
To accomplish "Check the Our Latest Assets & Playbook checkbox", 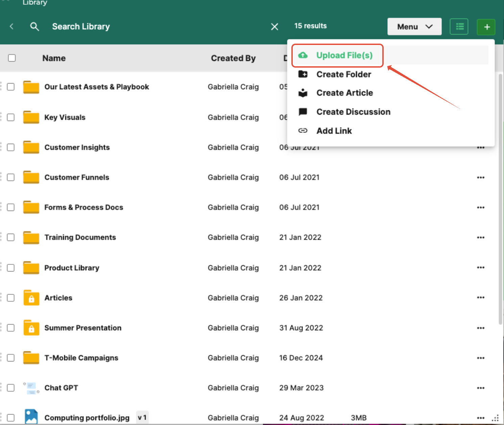I will (11, 87).
